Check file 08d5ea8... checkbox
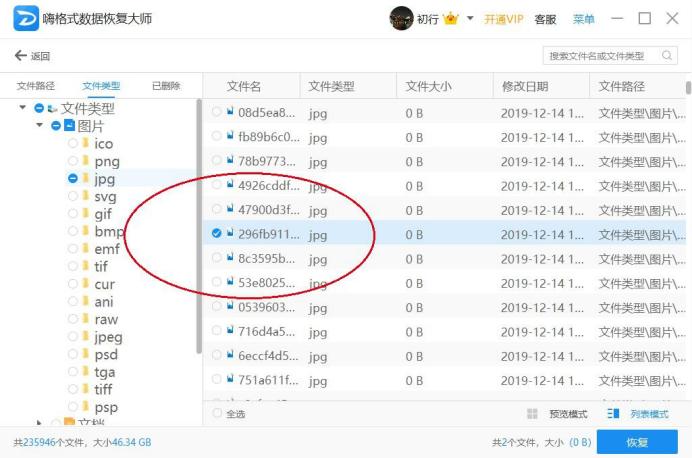The image size is (692, 458). pos(216,112)
